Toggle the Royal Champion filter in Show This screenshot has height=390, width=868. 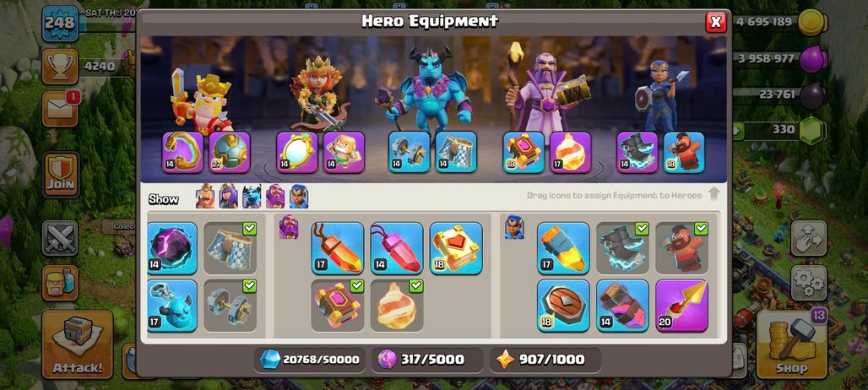(x=299, y=197)
